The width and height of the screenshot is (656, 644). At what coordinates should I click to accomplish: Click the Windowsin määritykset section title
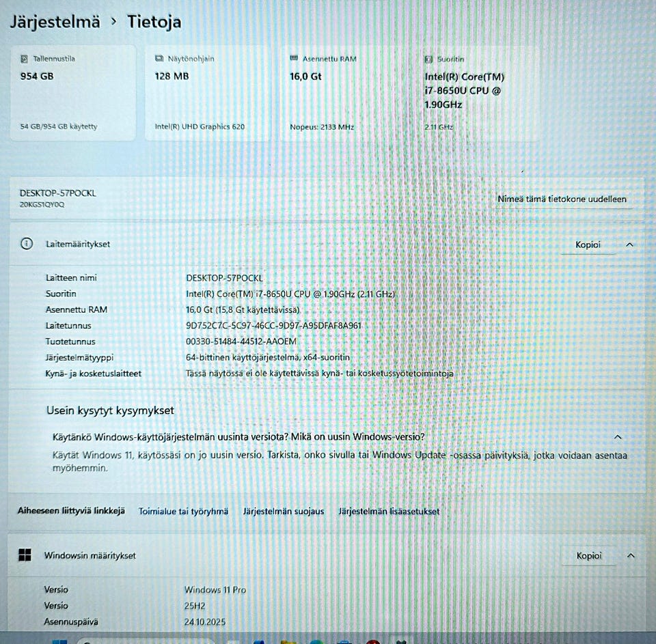90,555
